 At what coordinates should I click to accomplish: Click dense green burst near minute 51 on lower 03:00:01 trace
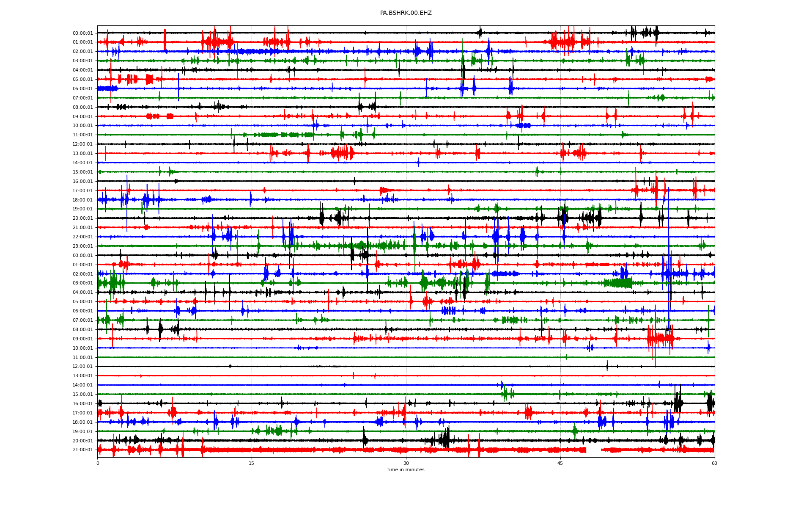[620, 283]
